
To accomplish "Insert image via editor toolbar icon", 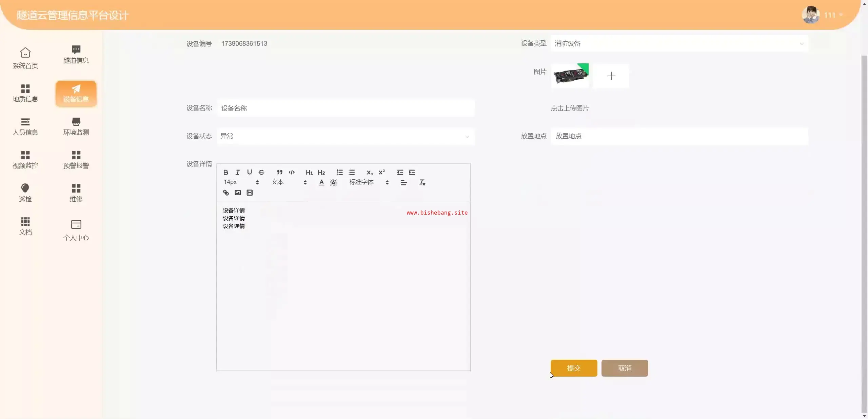I will pyautogui.click(x=238, y=193).
